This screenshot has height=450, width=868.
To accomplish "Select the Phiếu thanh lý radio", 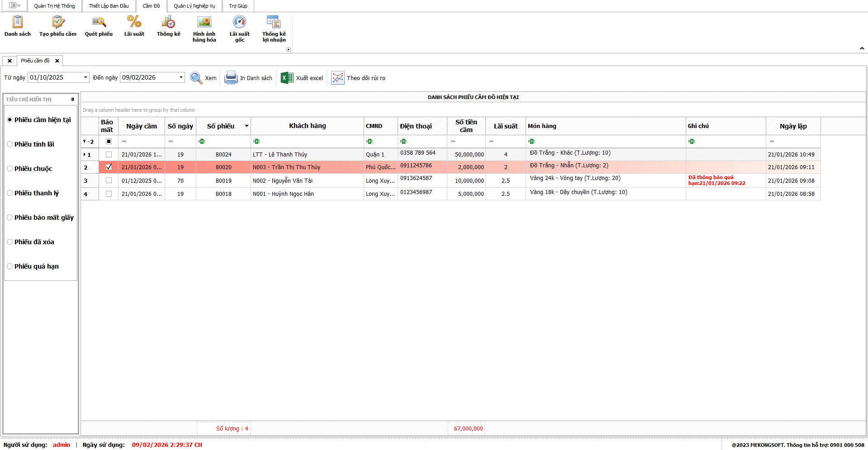I will click(x=9, y=193).
